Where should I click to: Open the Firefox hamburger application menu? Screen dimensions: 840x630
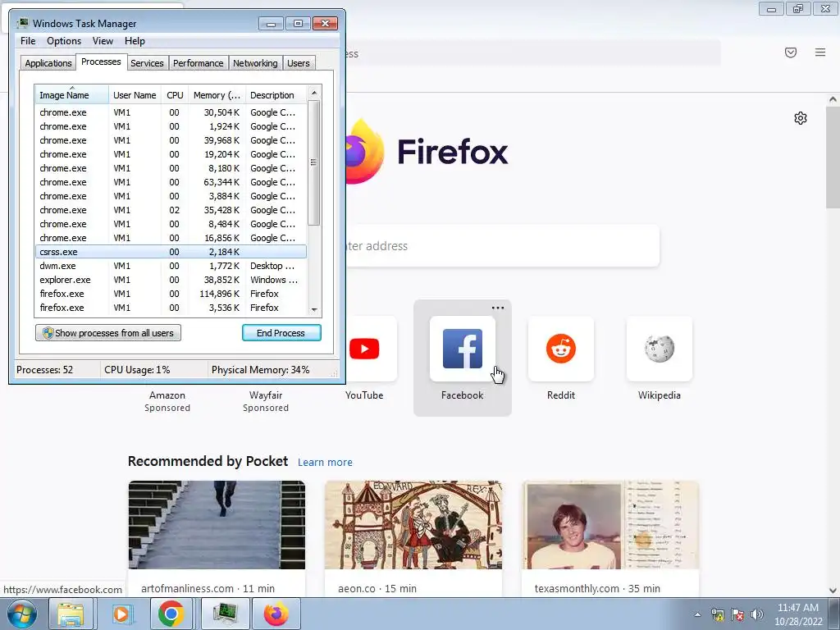820,52
